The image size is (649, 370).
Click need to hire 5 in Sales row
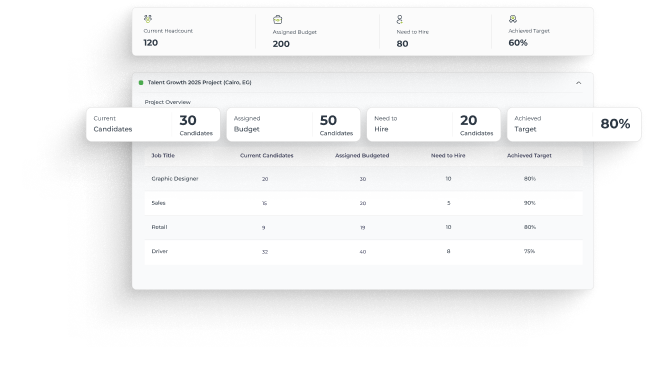click(x=449, y=203)
